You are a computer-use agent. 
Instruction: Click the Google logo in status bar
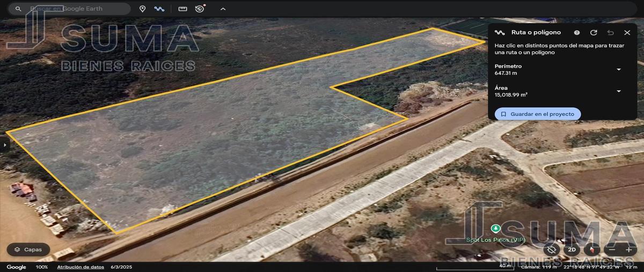17,267
